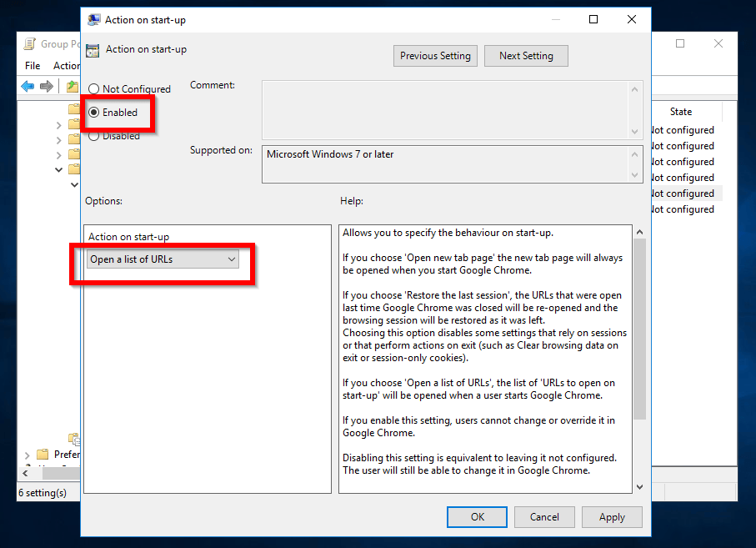This screenshot has height=548, width=756.
Task: Click the Group Policy editor window icon
Action: [x=30, y=44]
